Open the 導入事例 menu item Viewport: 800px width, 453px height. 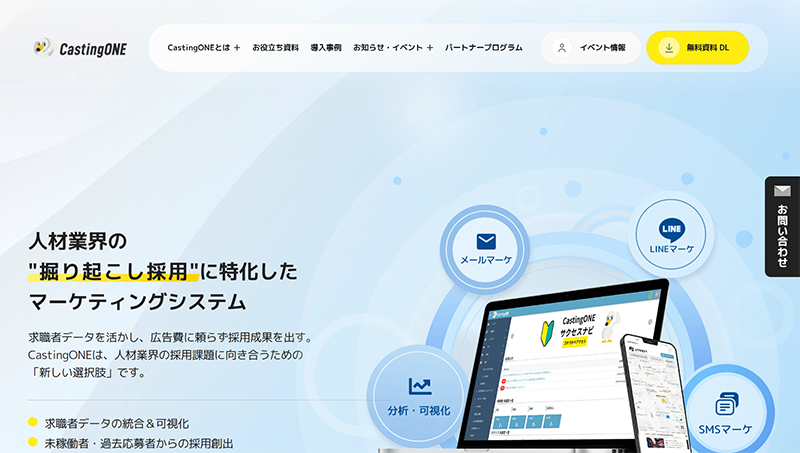pyautogui.click(x=326, y=47)
